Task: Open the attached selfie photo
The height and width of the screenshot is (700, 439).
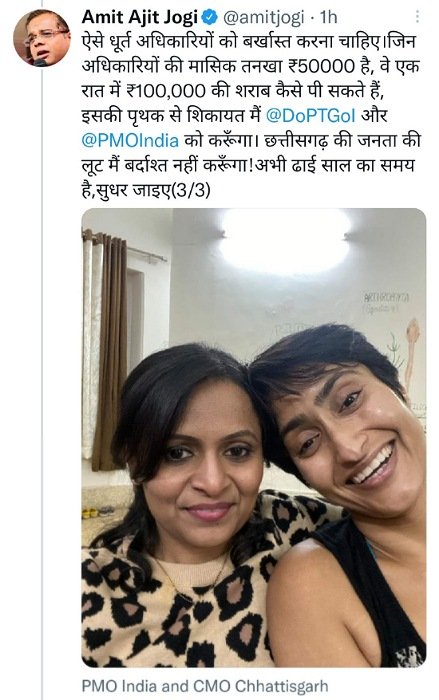Action: 254,438
